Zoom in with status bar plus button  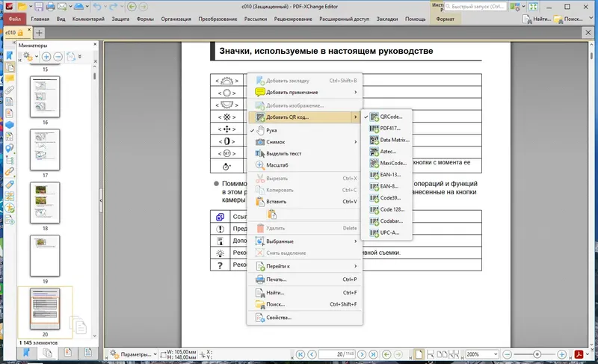[x=561, y=354]
